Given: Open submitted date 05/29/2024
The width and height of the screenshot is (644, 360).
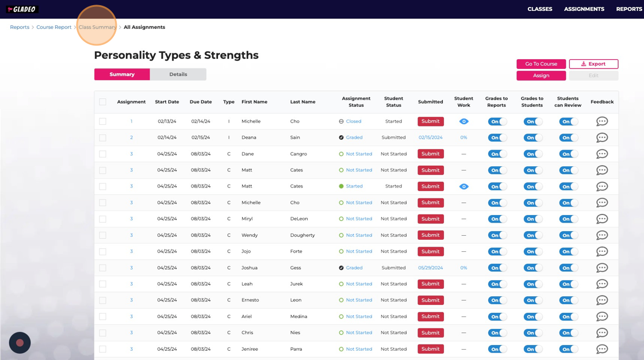Looking at the screenshot, I should (431, 267).
